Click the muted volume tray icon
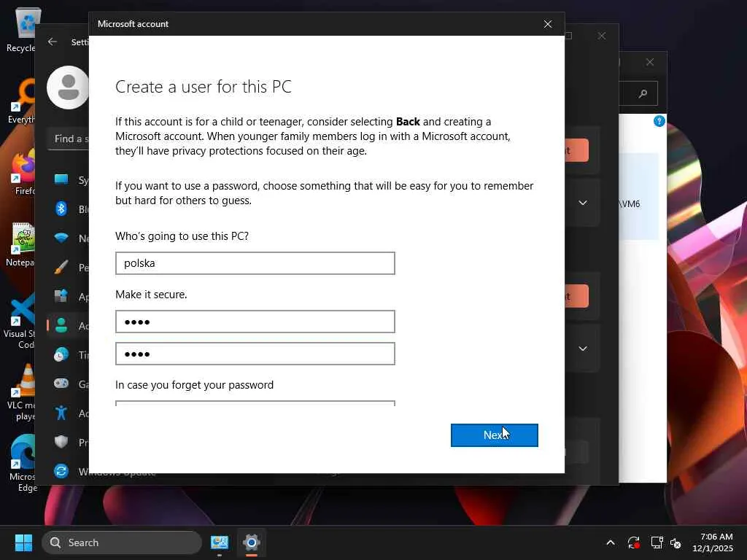Screen dimensions: 747x560 [676, 542]
